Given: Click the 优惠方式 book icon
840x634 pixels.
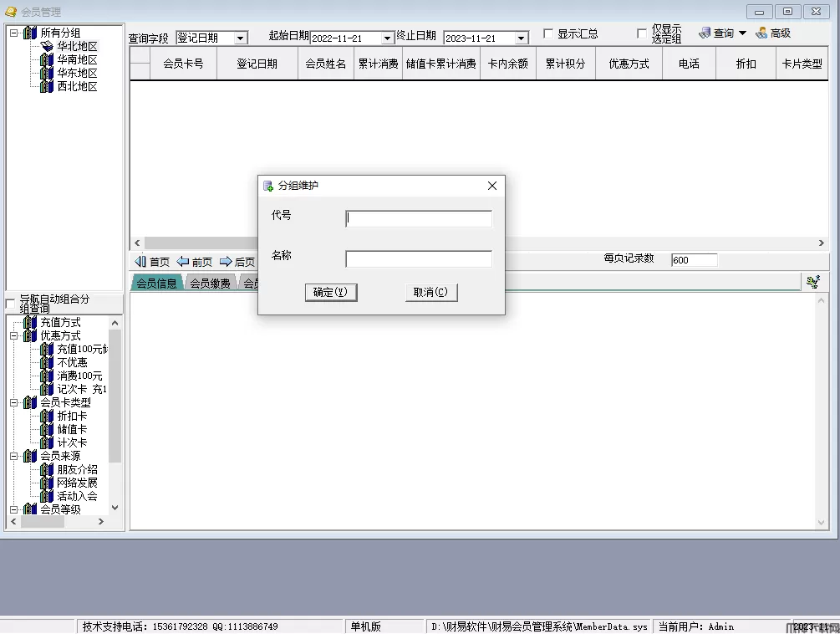Looking at the screenshot, I should pos(30,336).
